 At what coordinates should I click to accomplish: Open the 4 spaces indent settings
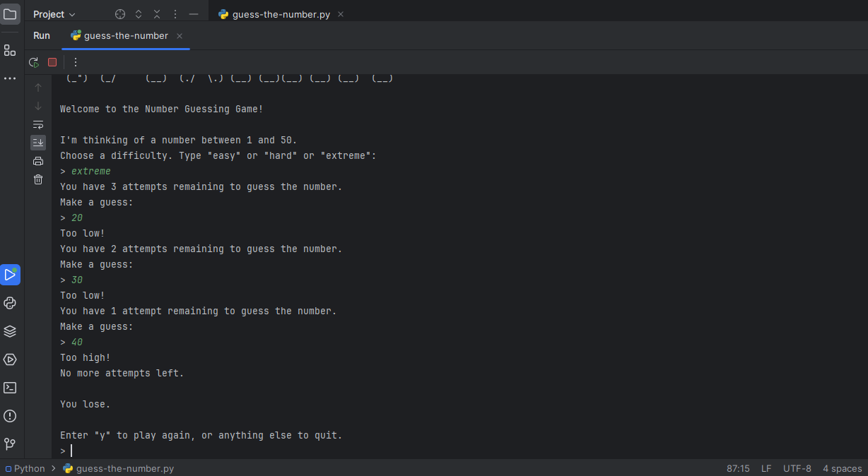pos(842,468)
